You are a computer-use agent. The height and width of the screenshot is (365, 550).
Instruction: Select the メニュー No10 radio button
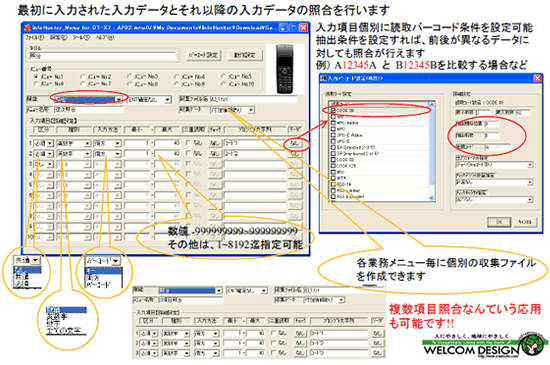tap(223, 84)
